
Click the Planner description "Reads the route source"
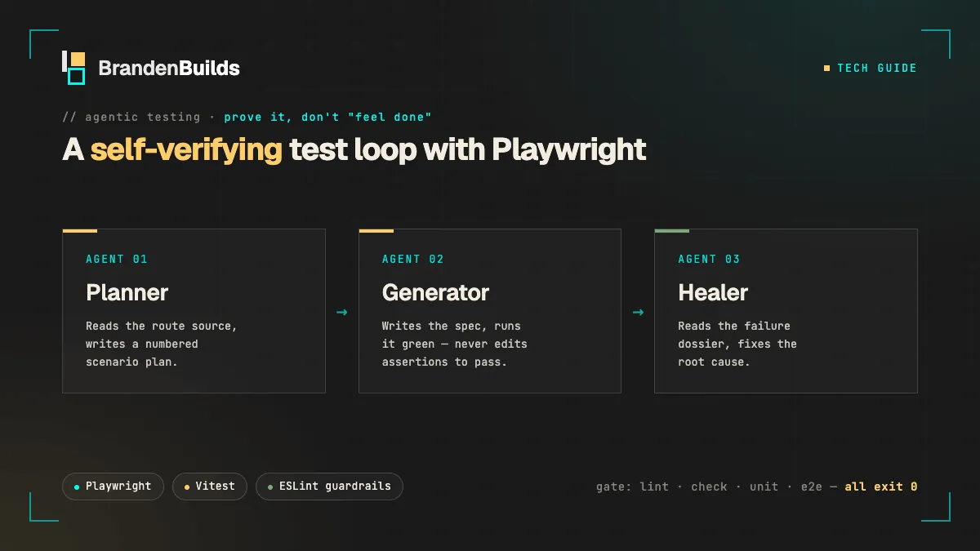[162, 344]
